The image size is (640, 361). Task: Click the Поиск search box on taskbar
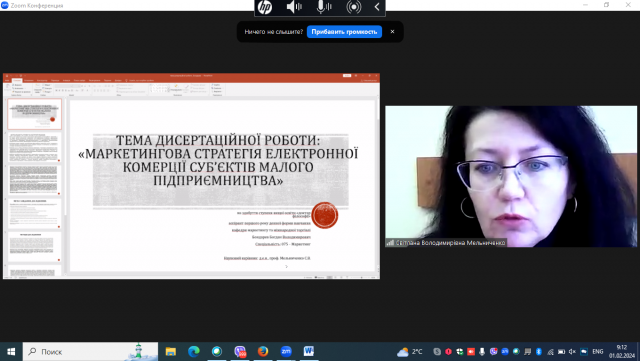(x=91, y=352)
